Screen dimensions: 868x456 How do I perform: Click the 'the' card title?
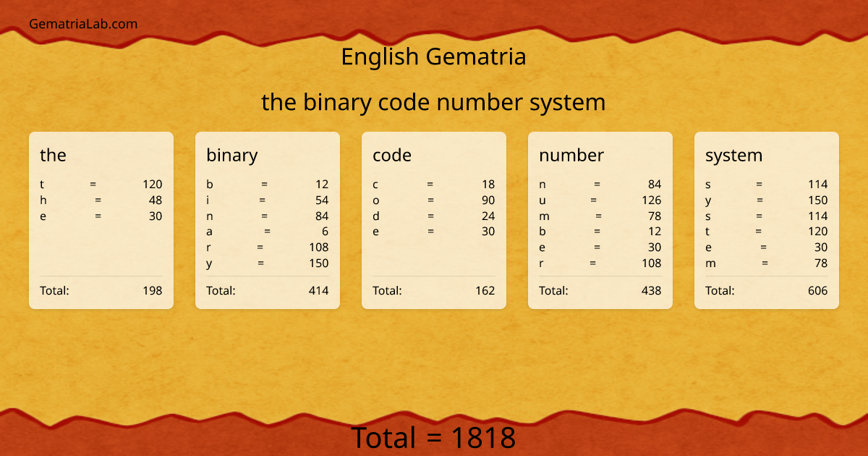pyautogui.click(x=53, y=155)
